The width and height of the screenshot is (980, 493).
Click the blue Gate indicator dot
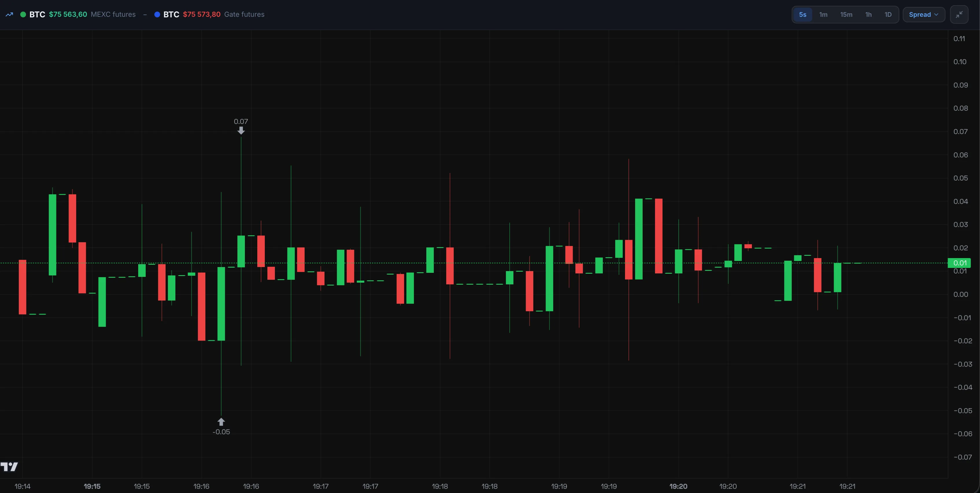[157, 14]
